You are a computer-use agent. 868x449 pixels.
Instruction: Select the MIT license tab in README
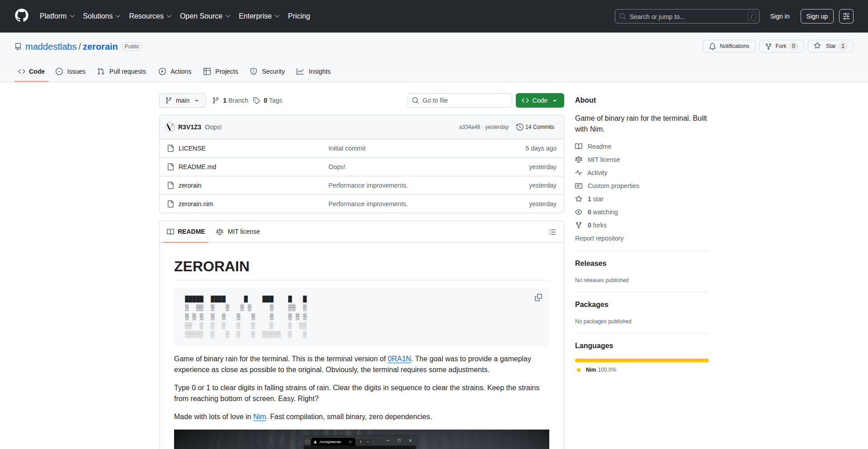pos(238,232)
